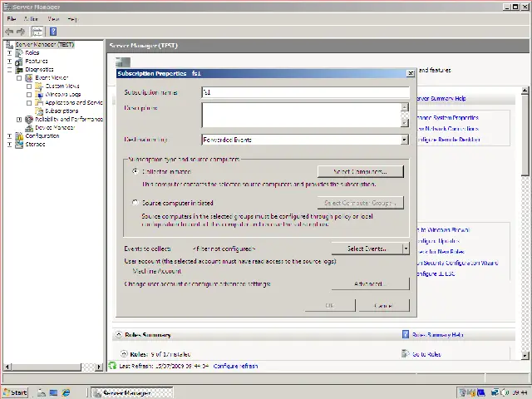The height and width of the screenshot is (399, 532).
Task: Open the View menu
Action: (x=53, y=19)
